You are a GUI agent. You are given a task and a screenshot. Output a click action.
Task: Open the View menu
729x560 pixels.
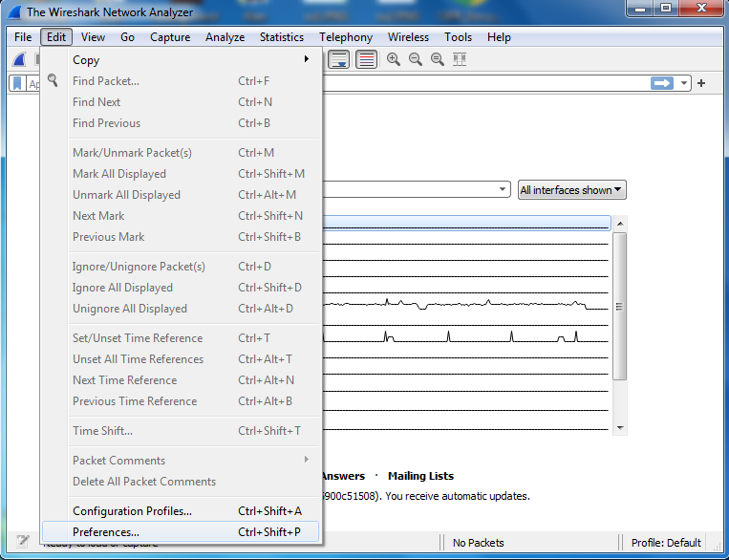click(93, 37)
